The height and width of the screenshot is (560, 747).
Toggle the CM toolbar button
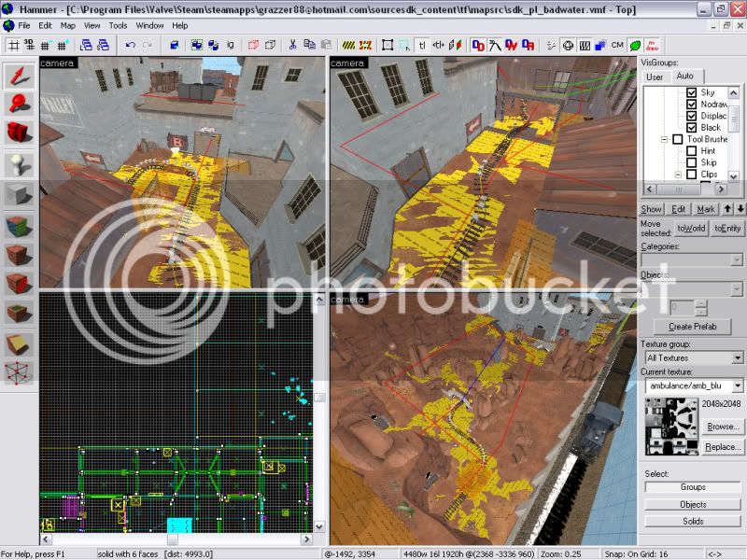tap(617, 45)
